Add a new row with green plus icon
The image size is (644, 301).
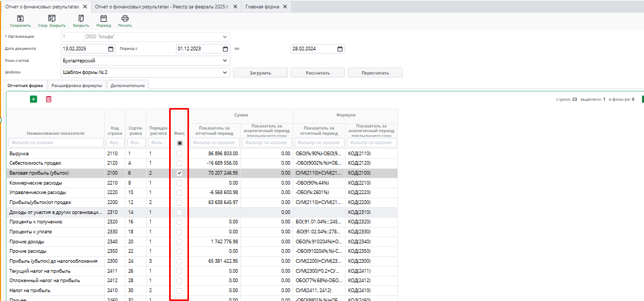pyautogui.click(x=34, y=99)
